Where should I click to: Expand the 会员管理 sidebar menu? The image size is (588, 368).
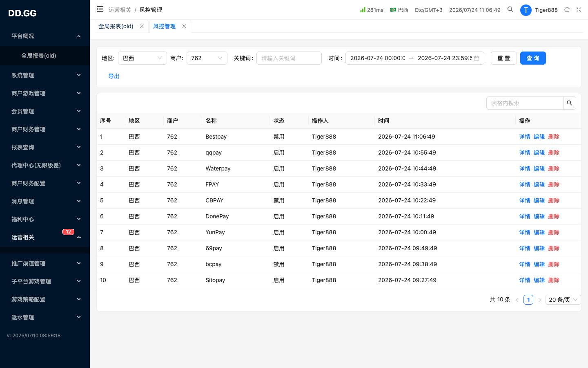(45, 111)
